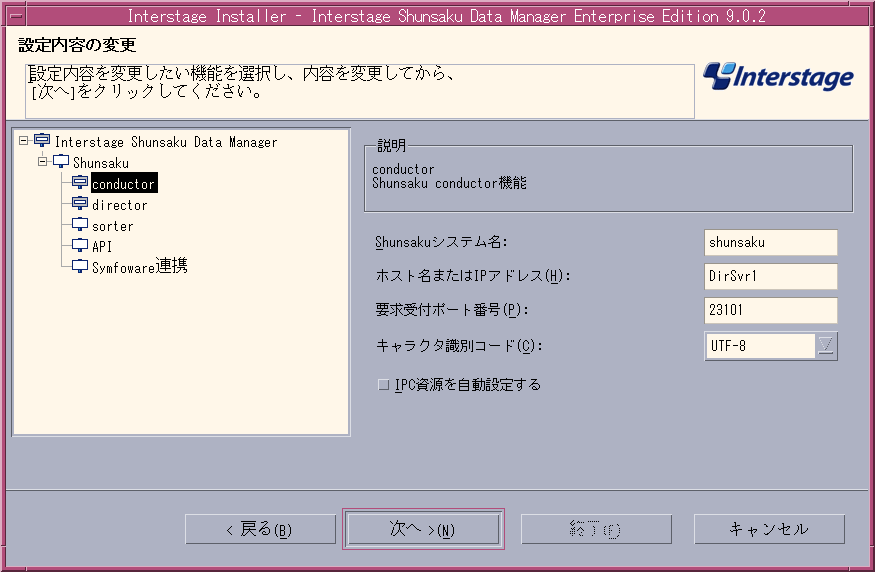Click the API feature icon
The height and width of the screenshot is (572, 875).
80,246
